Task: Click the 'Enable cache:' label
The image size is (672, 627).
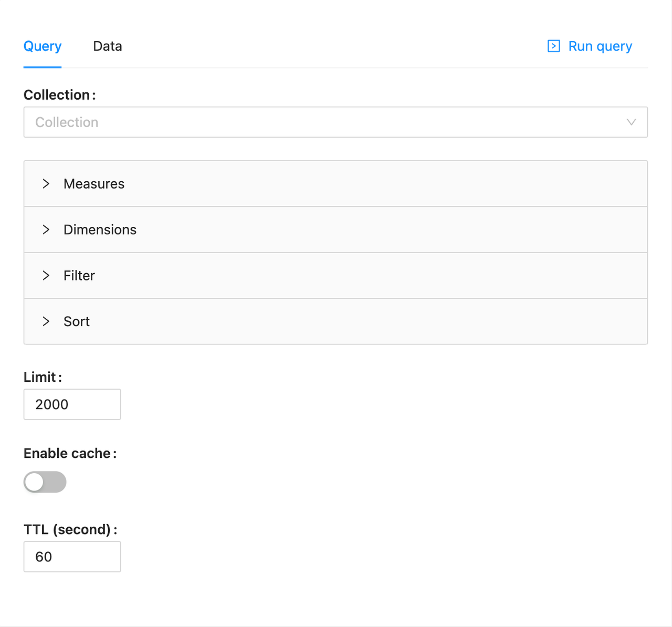Action: click(x=70, y=453)
